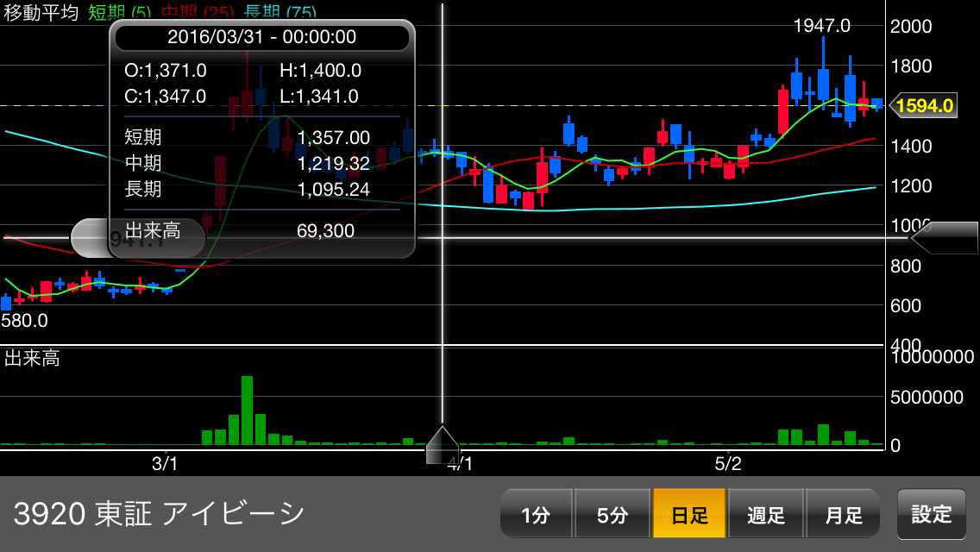The image size is (980, 552).
Task: Change chart to 月足 monthly view
Action: (x=843, y=515)
